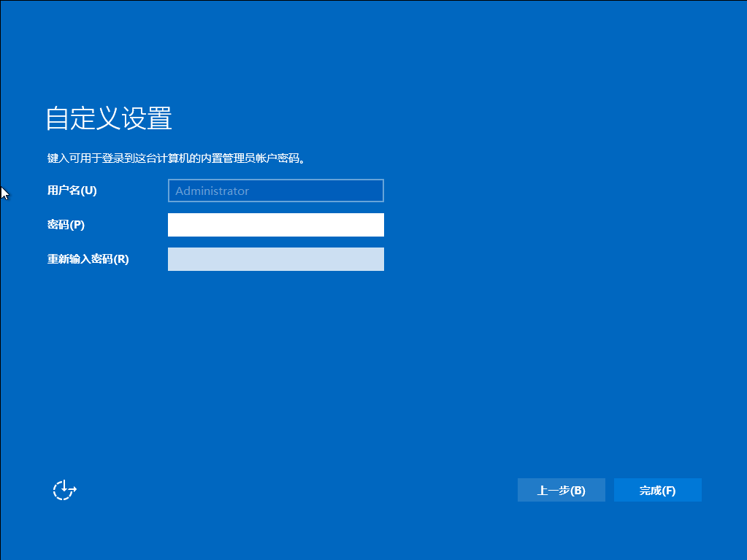
Task: Click the 重新输入密码(R) label
Action: (88, 259)
